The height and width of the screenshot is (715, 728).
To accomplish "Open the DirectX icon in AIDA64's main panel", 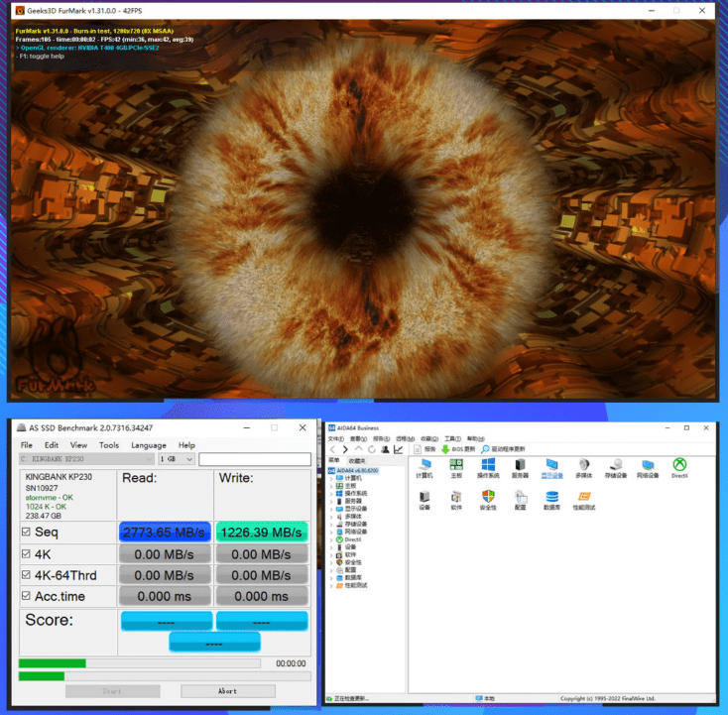I will [679, 465].
